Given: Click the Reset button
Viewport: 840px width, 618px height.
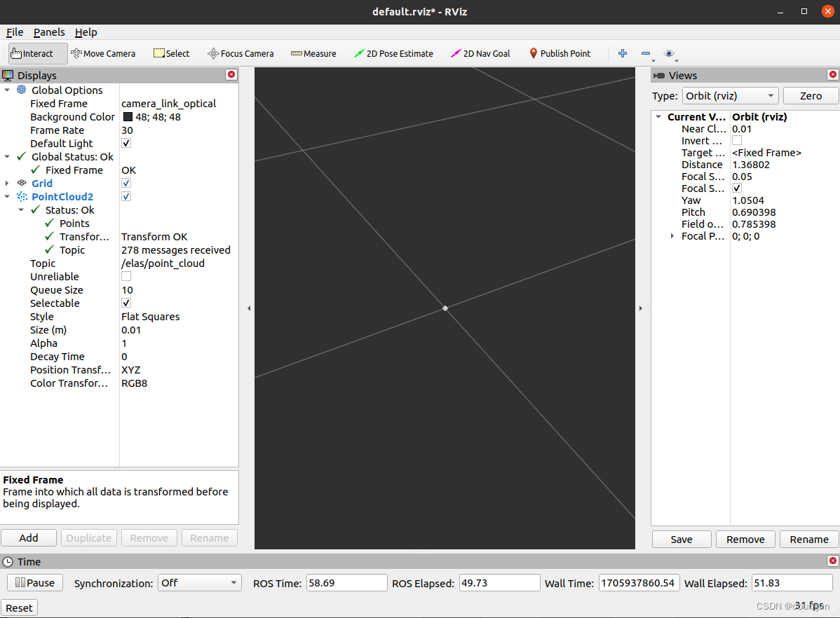Looking at the screenshot, I should coord(20,607).
